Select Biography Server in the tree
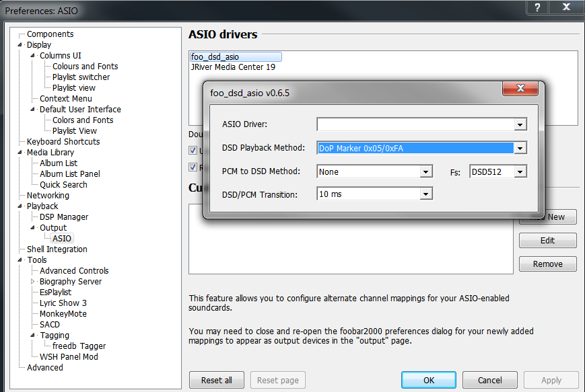Viewport: 585px width, 392px height. pos(71,282)
